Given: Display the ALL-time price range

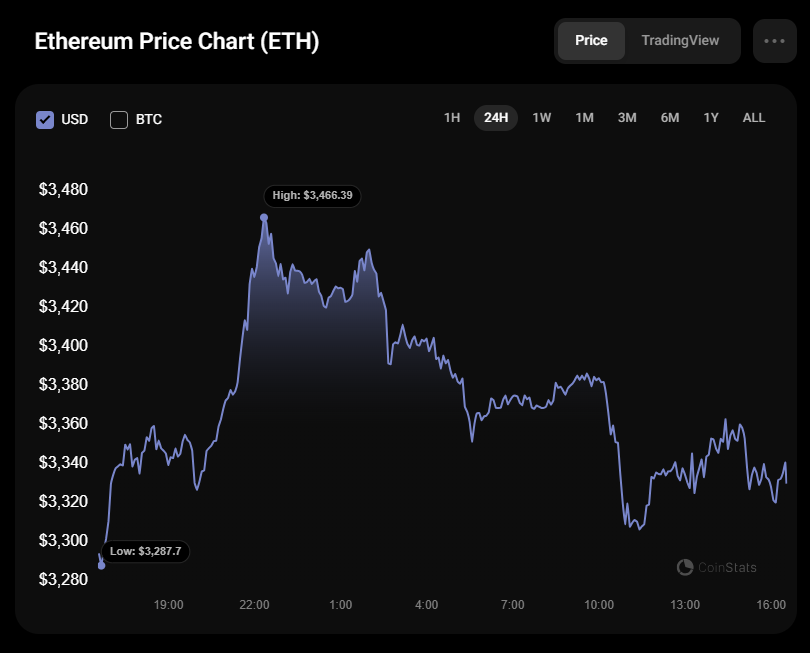Looking at the screenshot, I should coord(753,117).
